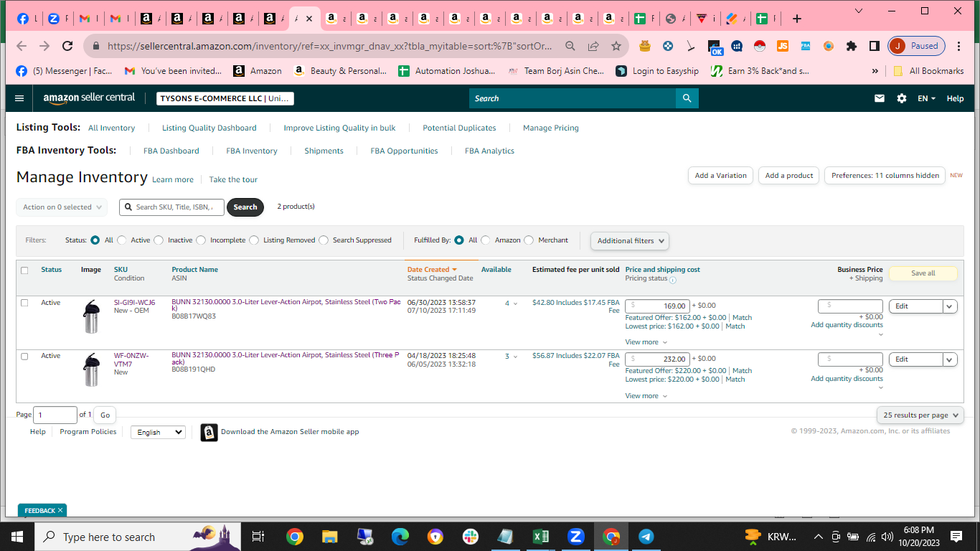Click the Pokeball extension icon

pos(760,46)
